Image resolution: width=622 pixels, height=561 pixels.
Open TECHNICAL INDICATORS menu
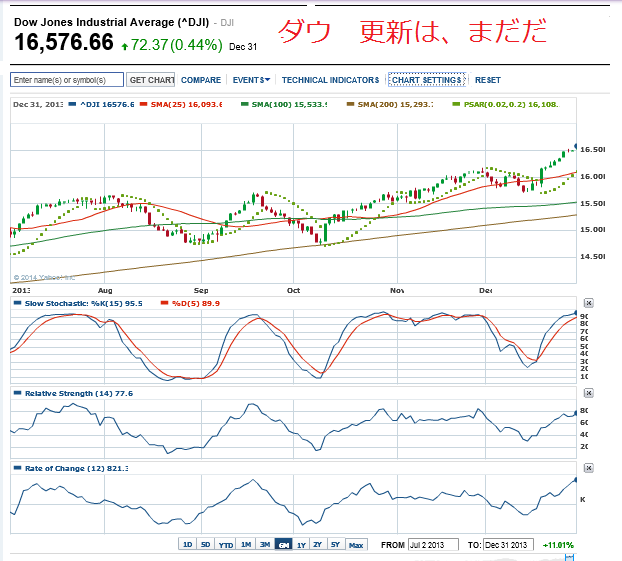[330, 80]
